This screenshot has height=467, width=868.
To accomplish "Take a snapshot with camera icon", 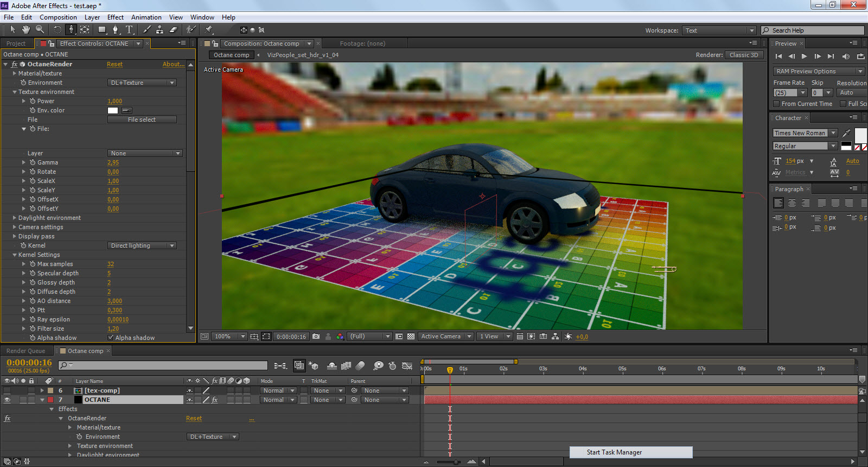I will pos(316,337).
